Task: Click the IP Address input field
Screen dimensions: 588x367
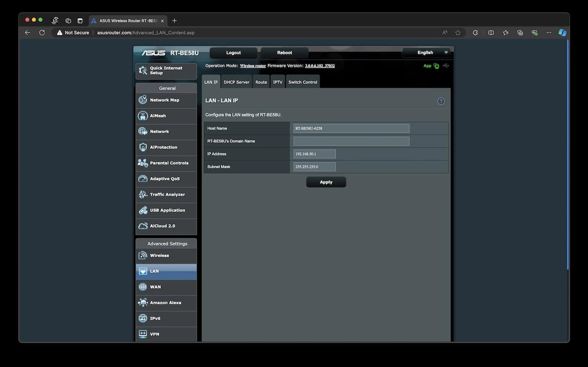Action: 315,154
